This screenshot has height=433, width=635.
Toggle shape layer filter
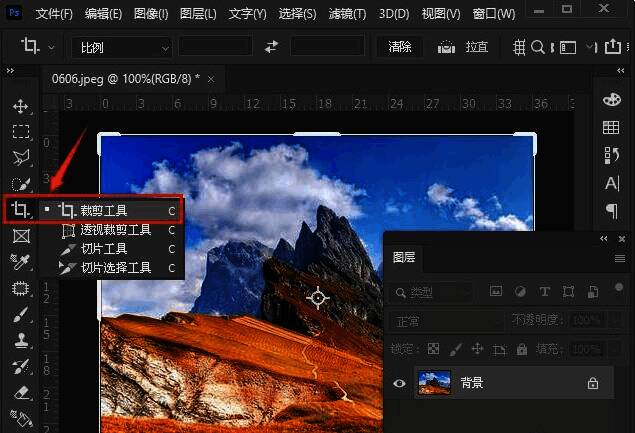pyautogui.click(x=568, y=291)
